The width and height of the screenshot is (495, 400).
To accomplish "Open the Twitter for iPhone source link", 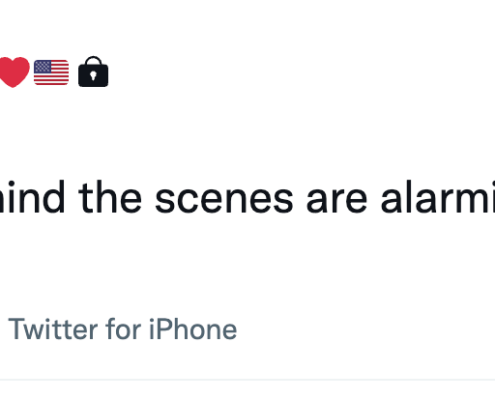I will (123, 329).
